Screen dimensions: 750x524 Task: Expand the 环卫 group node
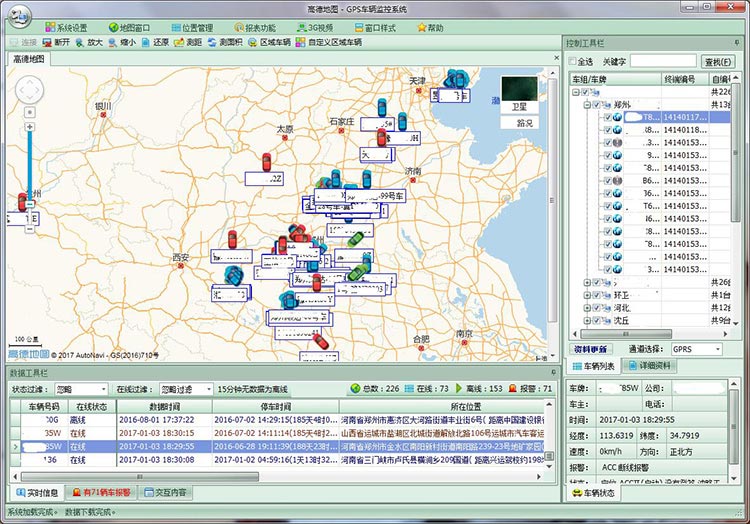pos(587,295)
